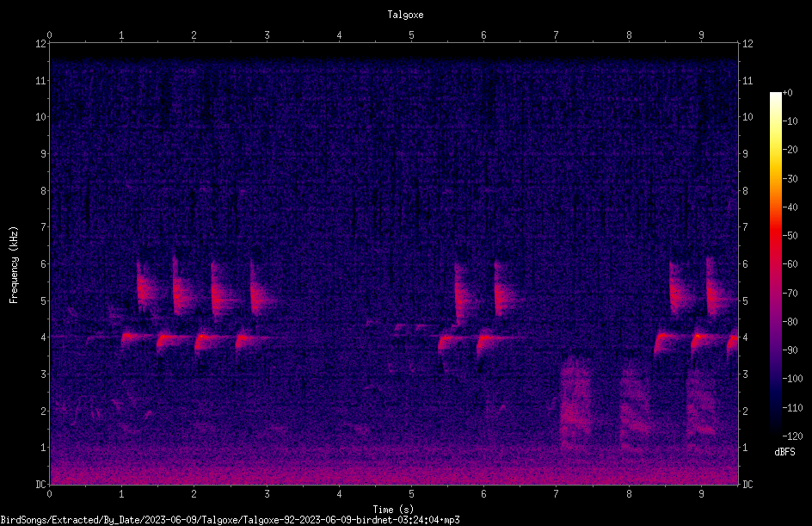Viewport: 812px width, 526px height.
Task: Click the "8" tick on the bottom time axis
Action: 629,494
